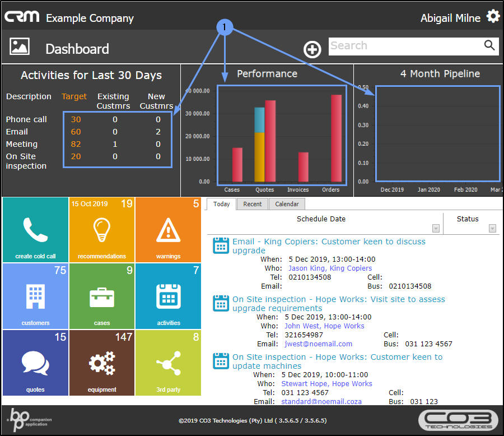504x436 pixels.
Task: Click the Meeting target value 82
Action: click(x=76, y=144)
